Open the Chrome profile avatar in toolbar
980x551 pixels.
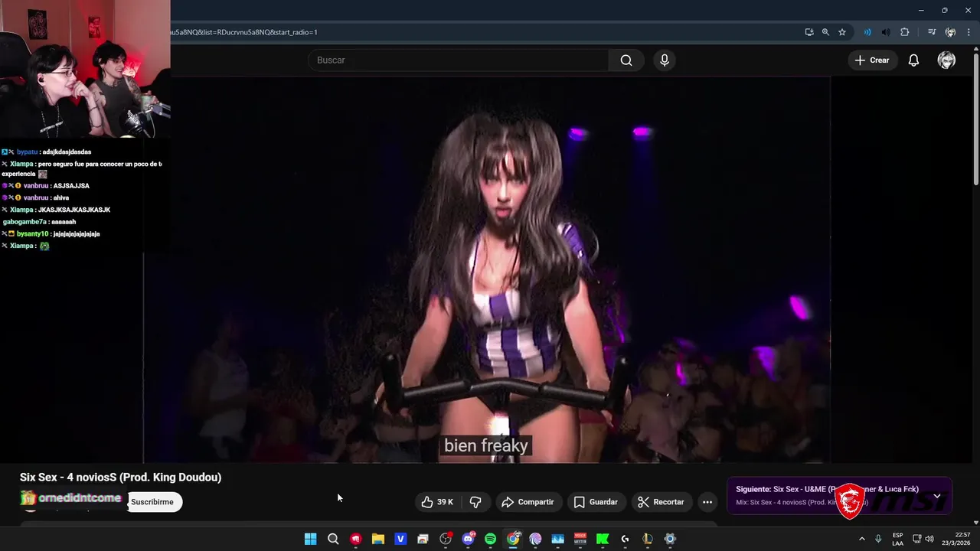(x=950, y=32)
